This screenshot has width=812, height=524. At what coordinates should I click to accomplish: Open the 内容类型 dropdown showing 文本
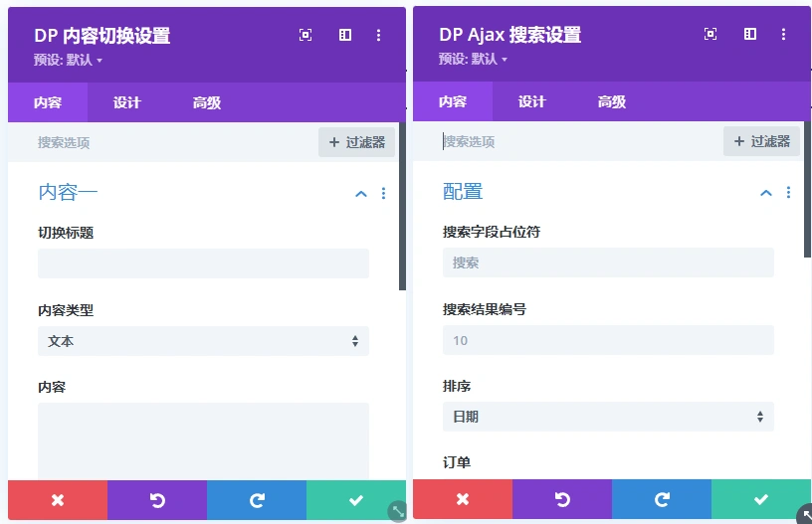[203, 341]
